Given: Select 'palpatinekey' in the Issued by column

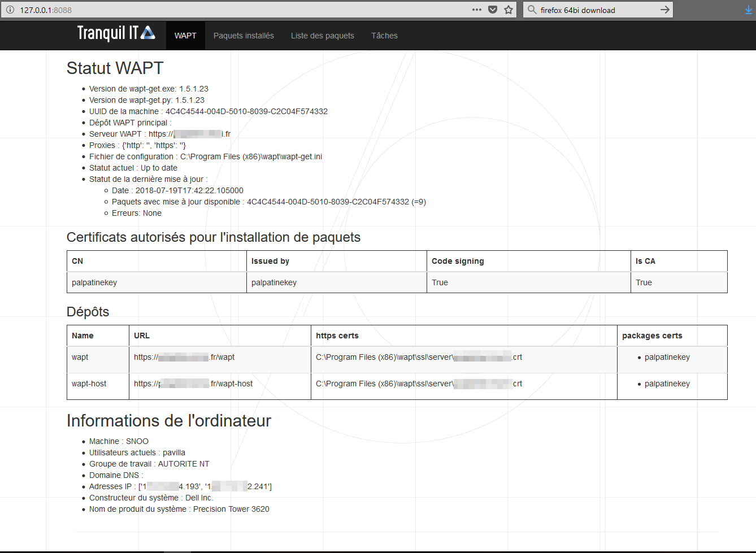Looking at the screenshot, I should tap(274, 282).
